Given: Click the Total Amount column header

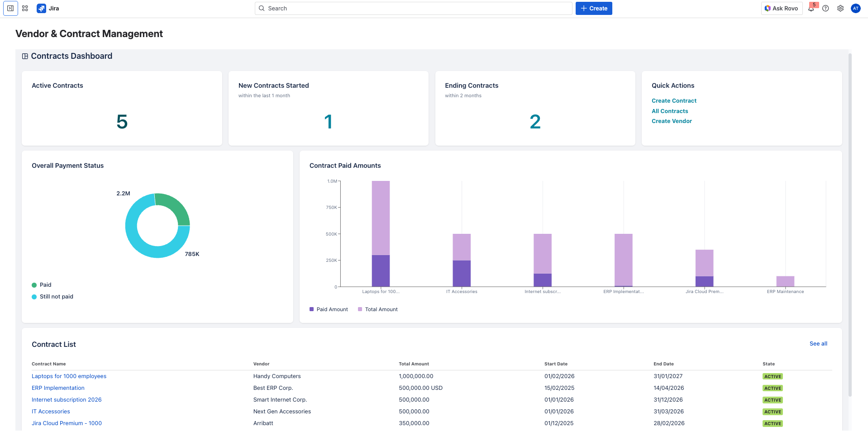Looking at the screenshot, I should (414, 364).
